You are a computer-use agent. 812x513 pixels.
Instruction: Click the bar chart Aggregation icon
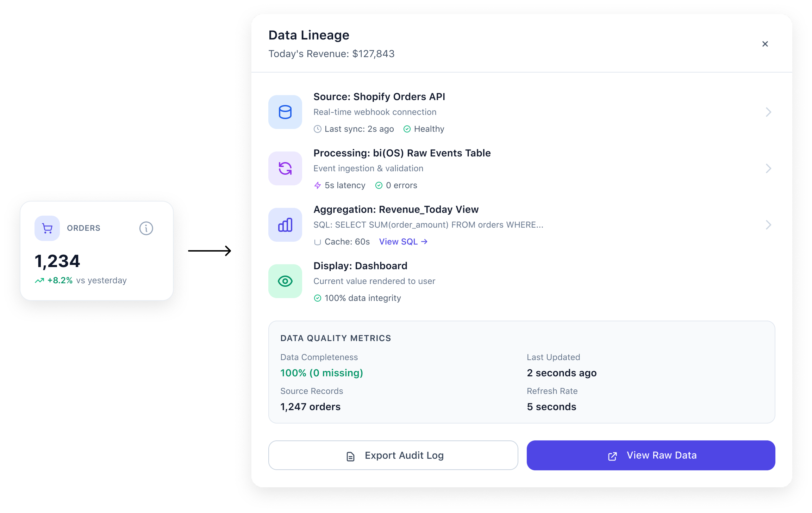[x=285, y=225]
